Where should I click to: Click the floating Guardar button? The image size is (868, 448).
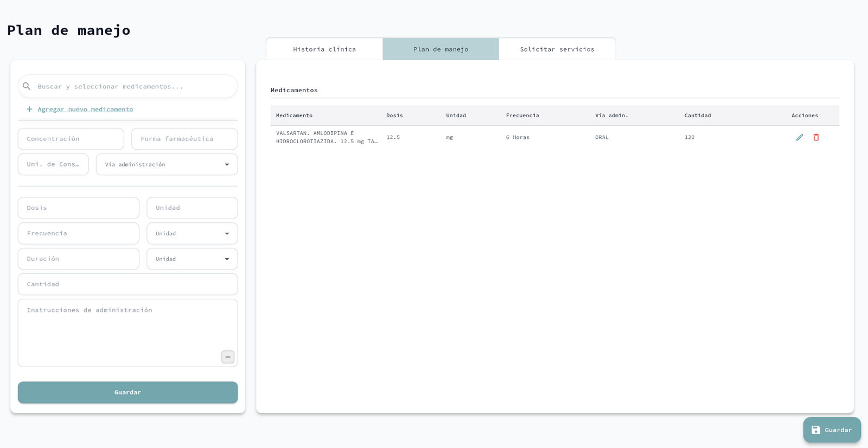point(832,430)
